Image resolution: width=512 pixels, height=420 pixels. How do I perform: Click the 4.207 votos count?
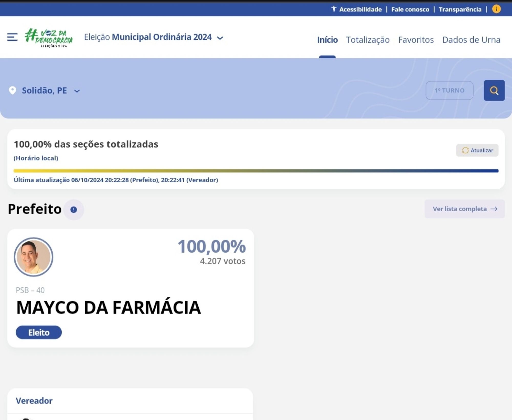[x=223, y=261]
